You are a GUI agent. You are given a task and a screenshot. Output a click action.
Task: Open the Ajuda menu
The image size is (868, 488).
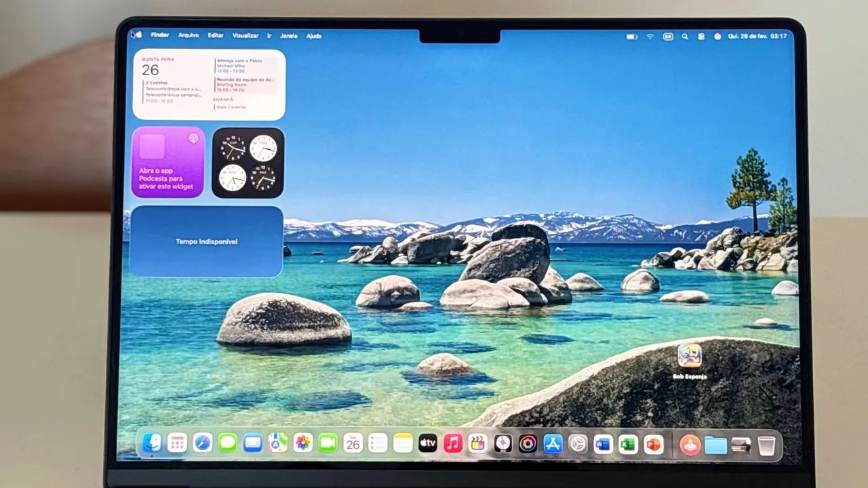314,35
